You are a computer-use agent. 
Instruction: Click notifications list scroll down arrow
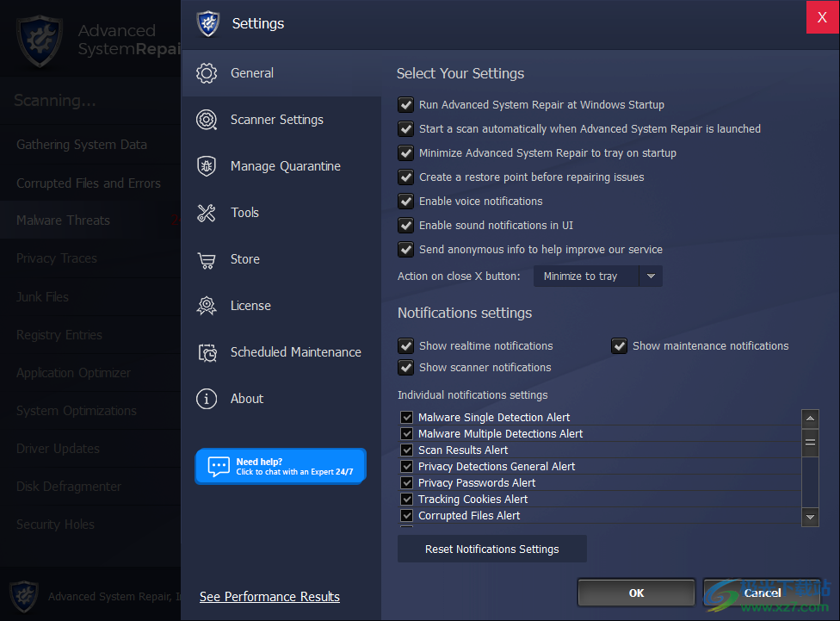click(x=810, y=518)
